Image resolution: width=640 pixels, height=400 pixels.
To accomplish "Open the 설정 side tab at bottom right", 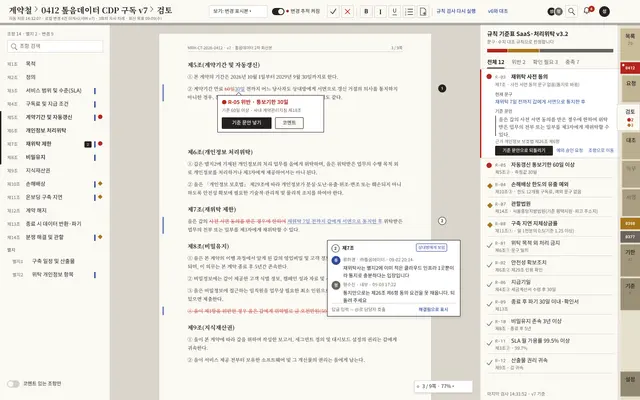I will point(630,384).
